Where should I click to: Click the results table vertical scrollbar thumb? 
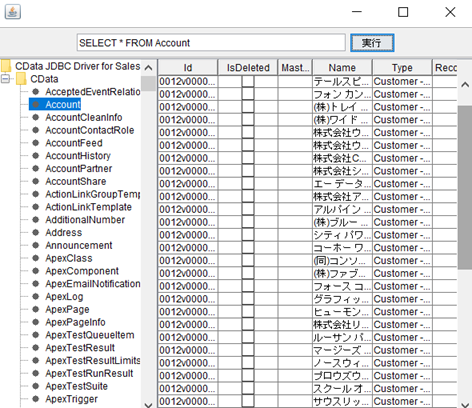465,188
